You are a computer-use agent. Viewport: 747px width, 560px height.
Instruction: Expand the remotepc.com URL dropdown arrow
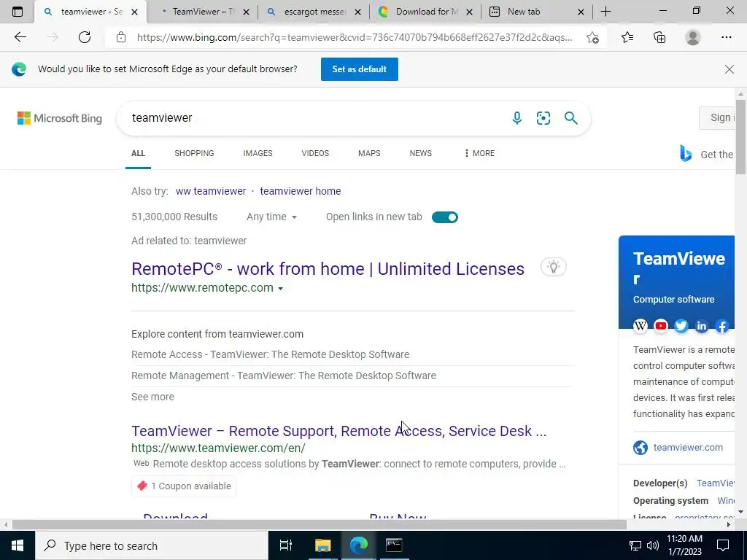[x=280, y=289]
